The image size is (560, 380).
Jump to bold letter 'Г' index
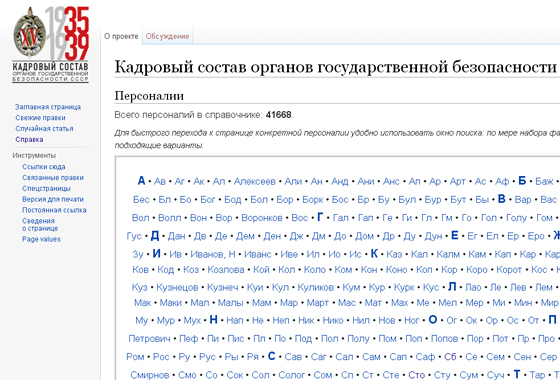(x=320, y=217)
